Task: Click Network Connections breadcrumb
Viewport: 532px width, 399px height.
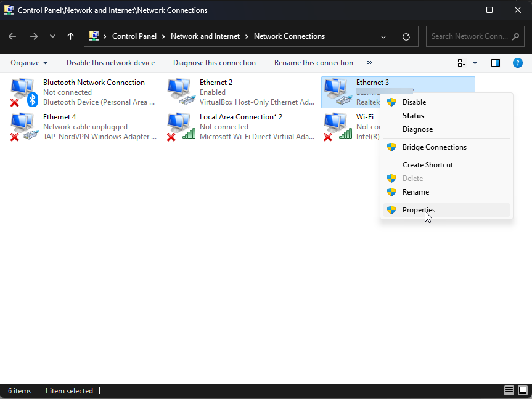Action: point(289,36)
